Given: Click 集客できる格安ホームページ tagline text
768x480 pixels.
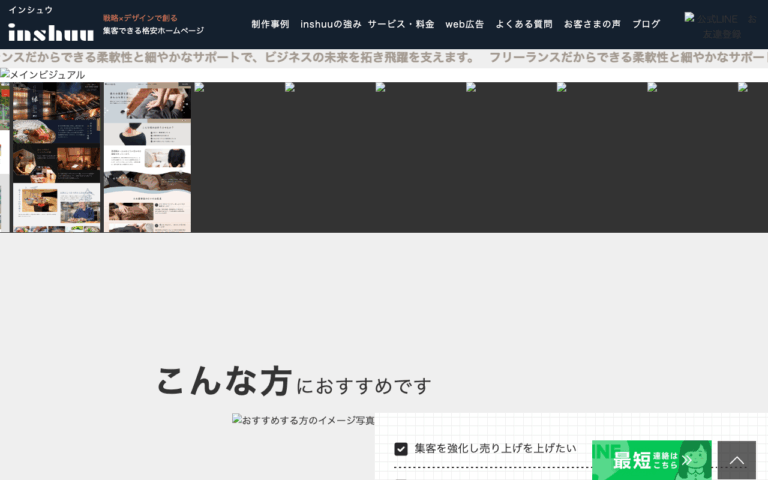Looking at the screenshot, I should [x=153, y=30].
